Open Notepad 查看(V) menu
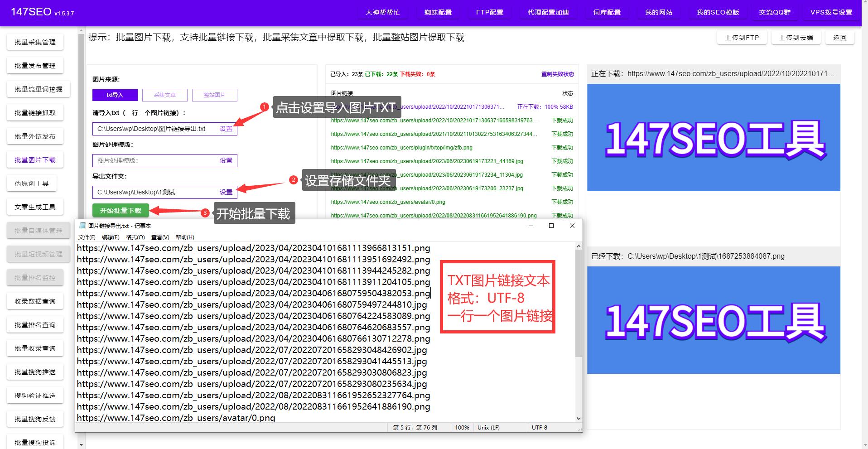The image size is (868, 449). 160,237
